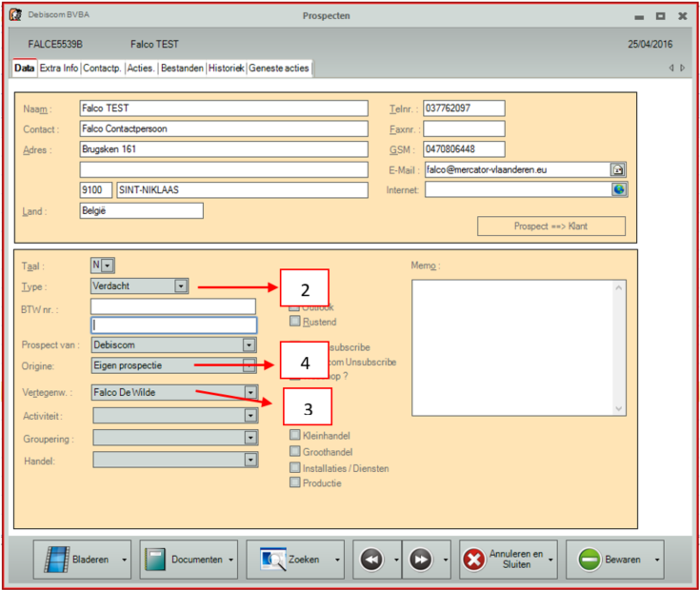The image size is (700, 590).
Task: Click the red X Annuleren en Sluiten icon
Action: [x=473, y=560]
